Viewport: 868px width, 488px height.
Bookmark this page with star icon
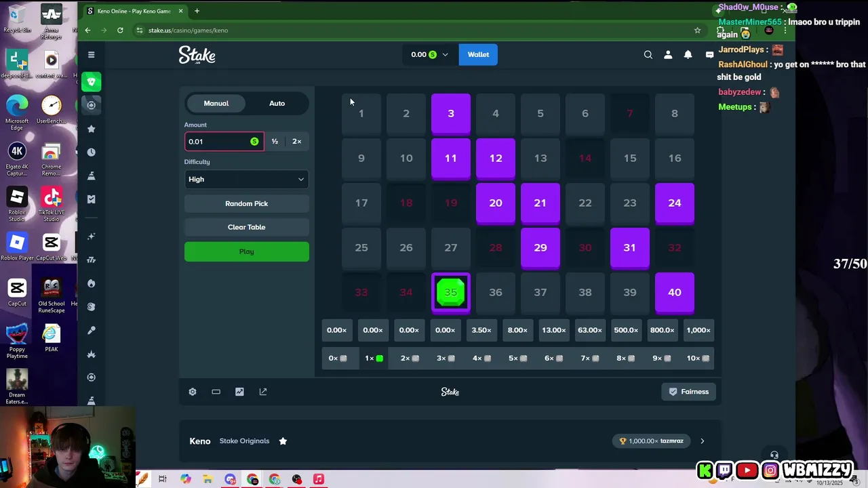697,30
